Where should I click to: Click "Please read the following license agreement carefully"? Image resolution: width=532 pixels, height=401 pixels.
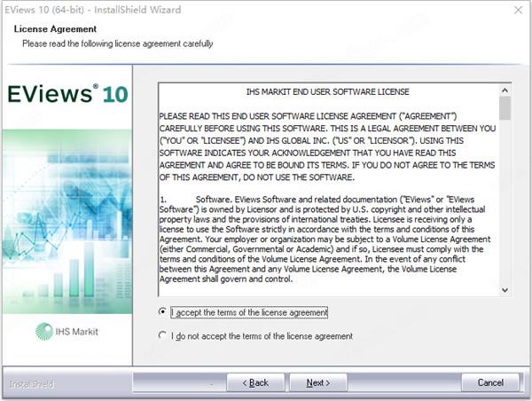pos(118,43)
